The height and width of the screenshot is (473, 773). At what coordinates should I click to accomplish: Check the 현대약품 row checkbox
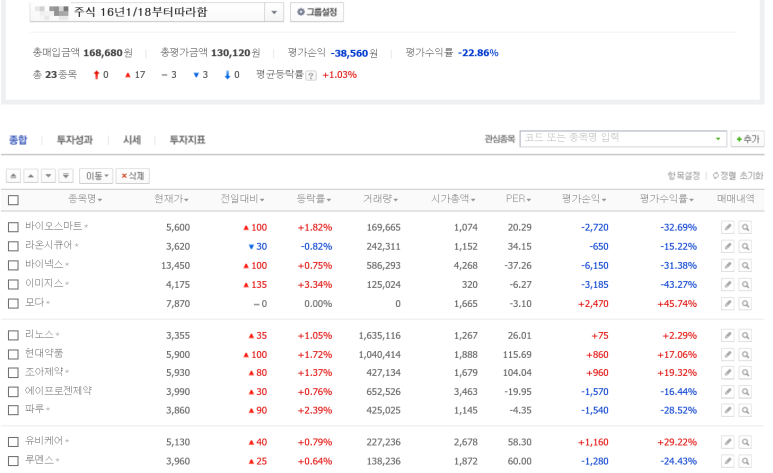(13, 354)
